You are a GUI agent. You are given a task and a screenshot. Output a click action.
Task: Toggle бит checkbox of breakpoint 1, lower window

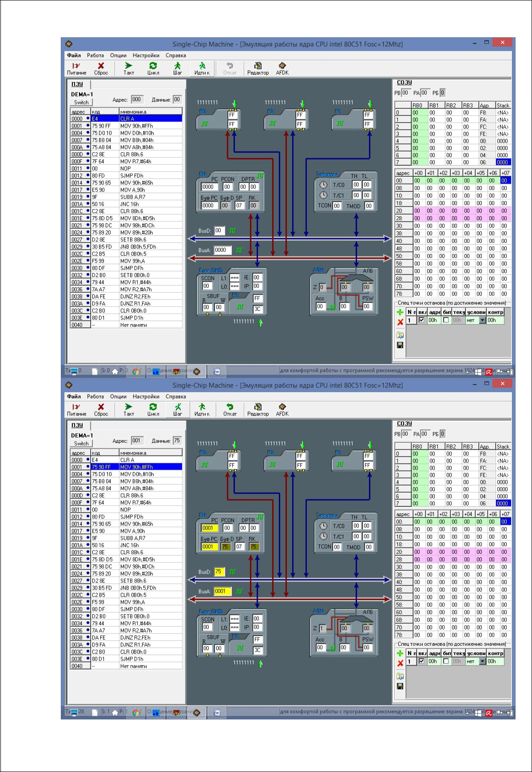point(446,661)
